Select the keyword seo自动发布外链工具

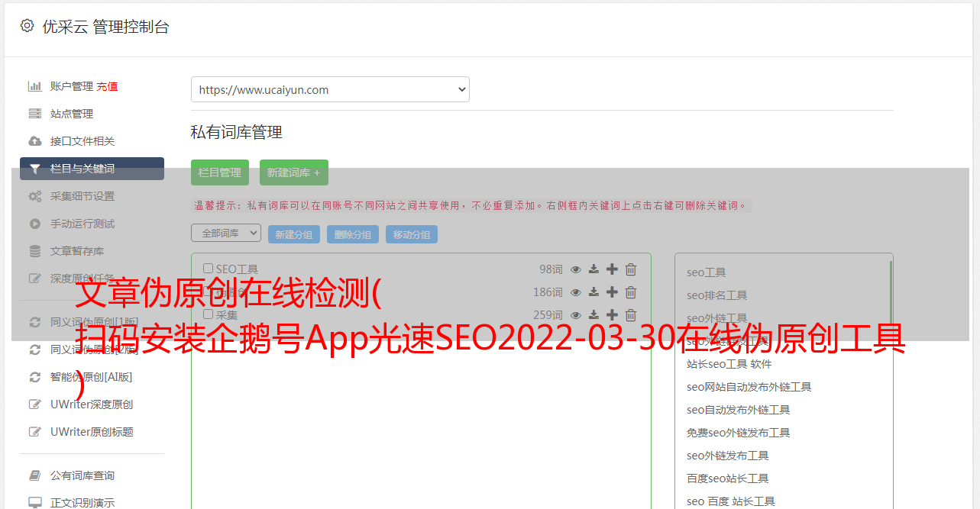(738, 410)
